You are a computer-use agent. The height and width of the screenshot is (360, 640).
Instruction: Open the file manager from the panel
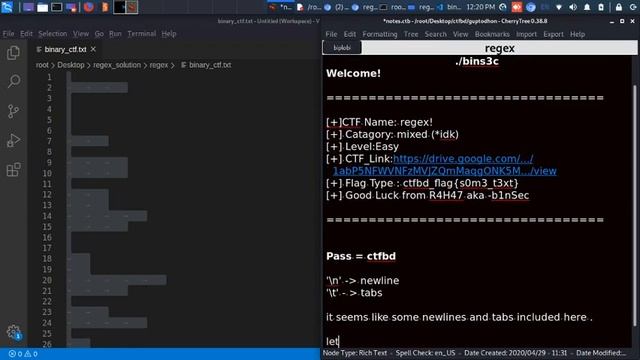point(42,7)
